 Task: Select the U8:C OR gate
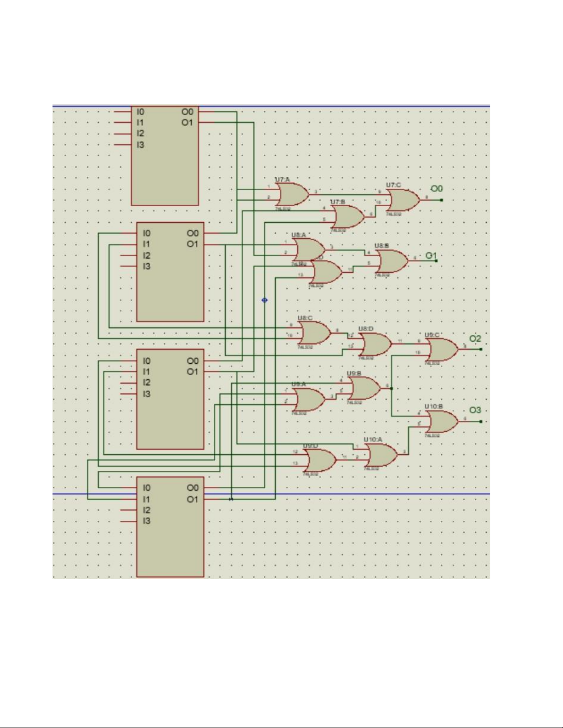[x=315, y=333]
